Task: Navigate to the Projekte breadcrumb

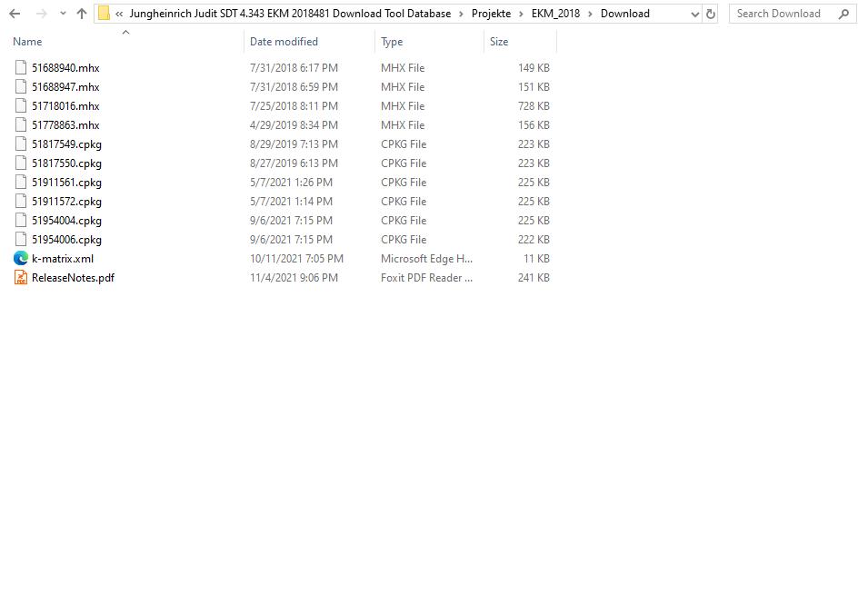Action: pyautogui.click(x=491, y=13)
